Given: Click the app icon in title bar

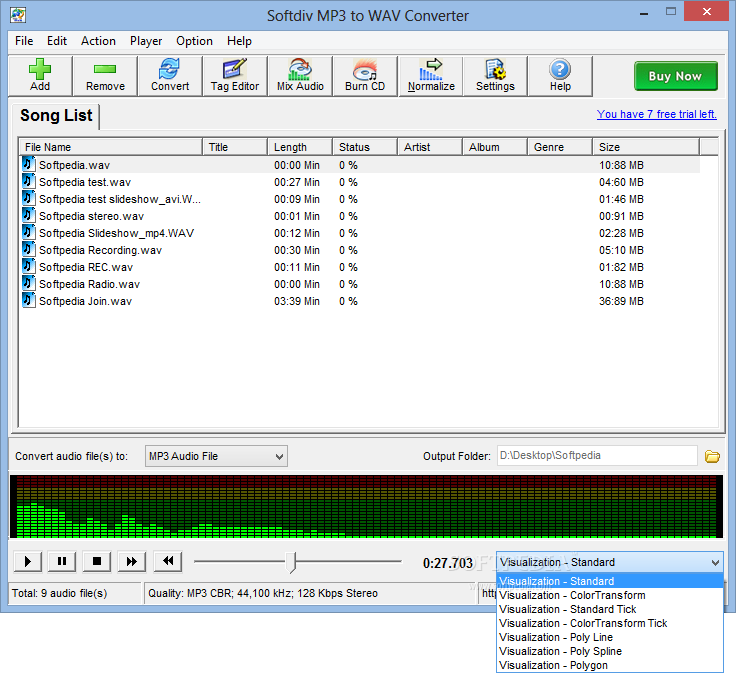Looking at the screenshot, I should coord(18,15).
